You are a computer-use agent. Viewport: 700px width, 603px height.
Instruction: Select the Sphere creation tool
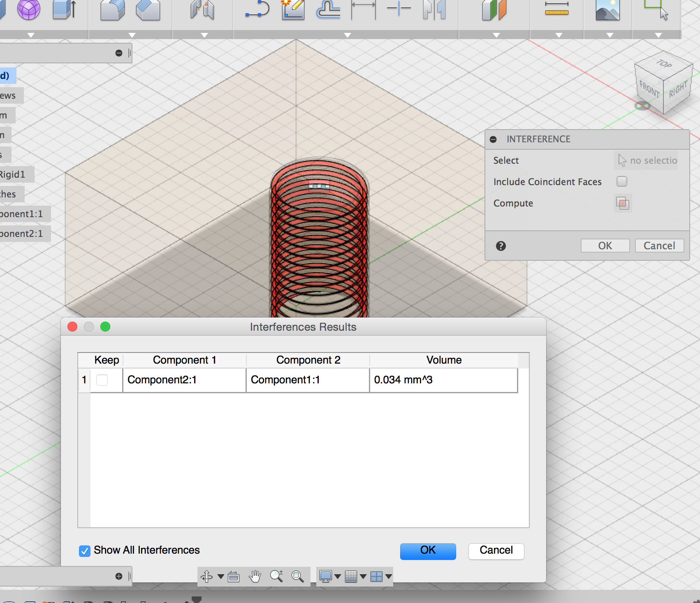point(29,10)
